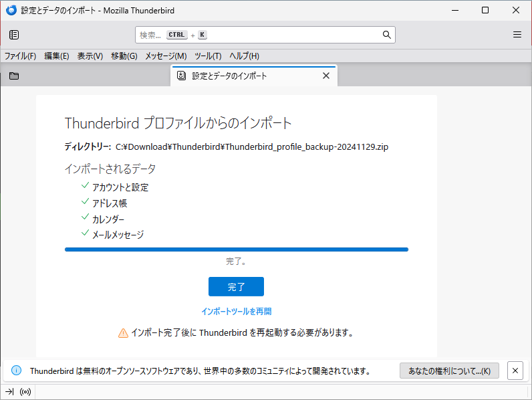Screen dimensions: 532x400
Task: Maximize the Thunderbird window
Action: click(485, 10)
